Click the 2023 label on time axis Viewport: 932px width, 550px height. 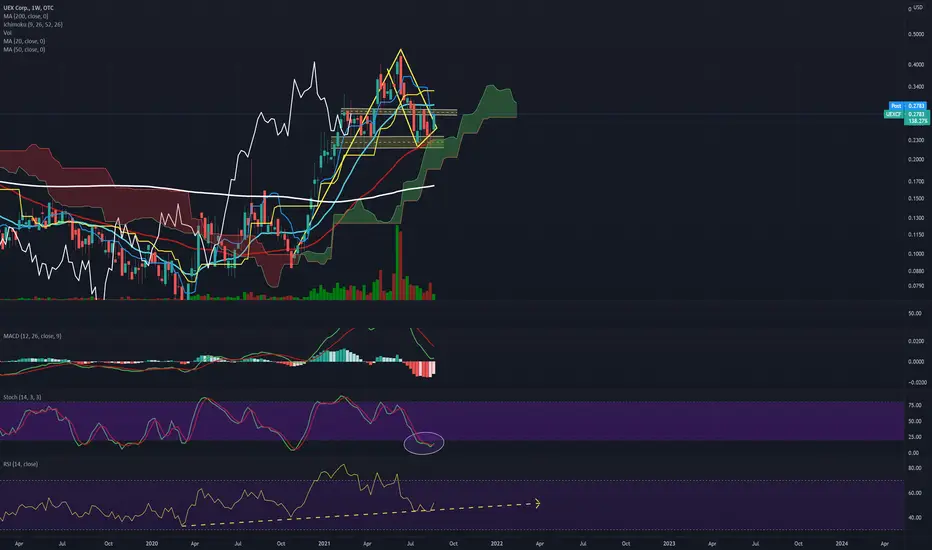pos(669,543)
